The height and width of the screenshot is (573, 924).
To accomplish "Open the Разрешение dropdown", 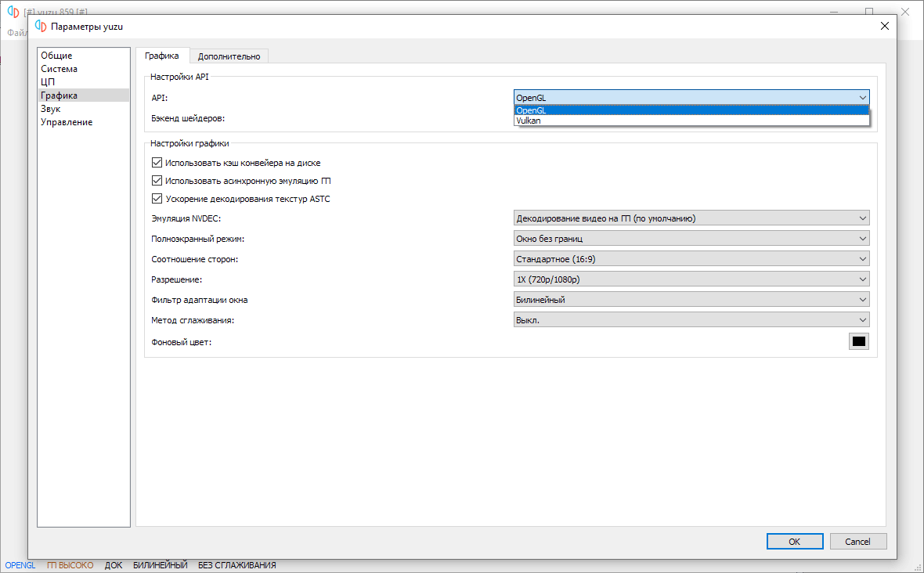I will pos(691,279).
